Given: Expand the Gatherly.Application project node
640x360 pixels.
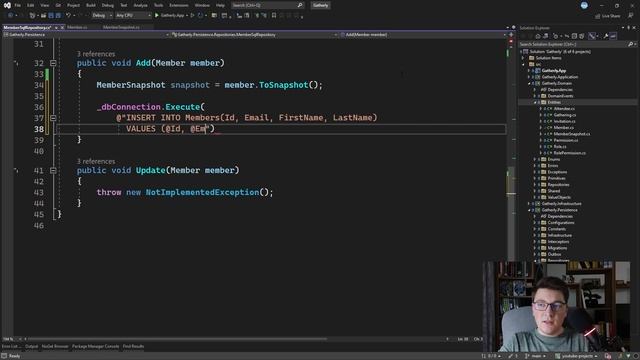Looking at the screenshot, I should [529, 77].
